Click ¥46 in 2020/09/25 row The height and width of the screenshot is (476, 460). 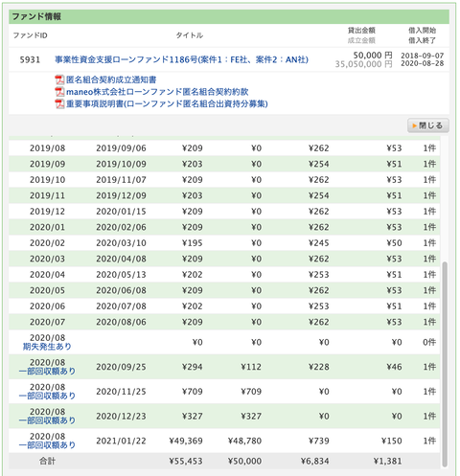point(394,367)
